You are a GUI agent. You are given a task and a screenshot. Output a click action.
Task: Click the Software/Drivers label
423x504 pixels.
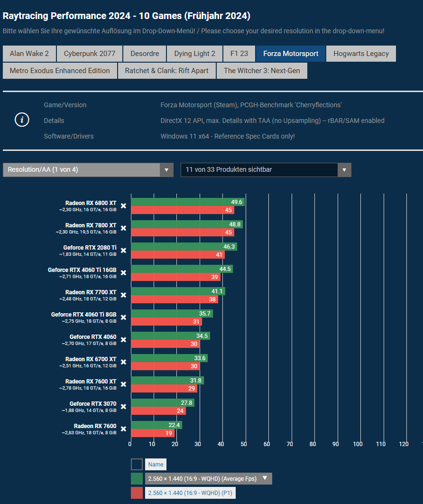click(69, 136)
